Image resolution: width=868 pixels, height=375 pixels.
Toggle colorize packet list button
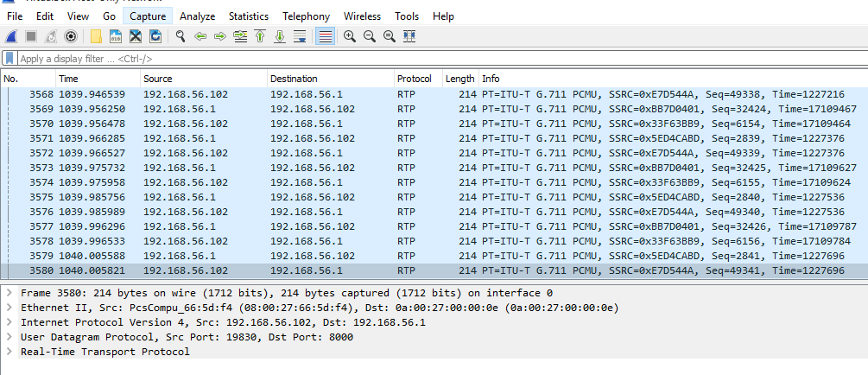tap(325, 36)
